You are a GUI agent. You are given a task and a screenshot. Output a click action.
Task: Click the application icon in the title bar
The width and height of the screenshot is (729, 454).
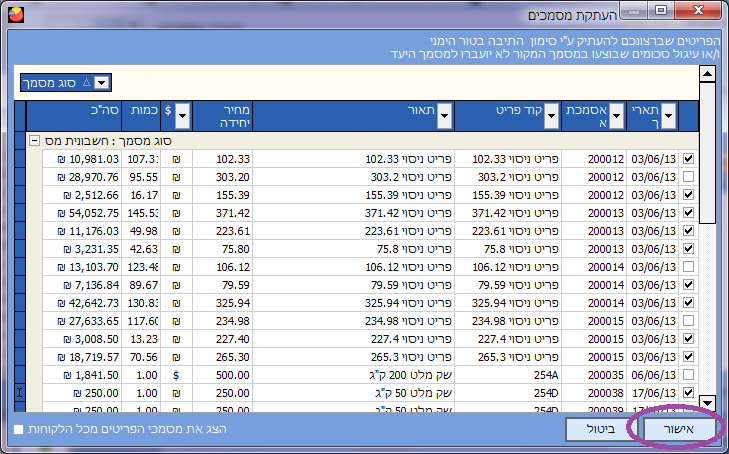coord(11,13)
